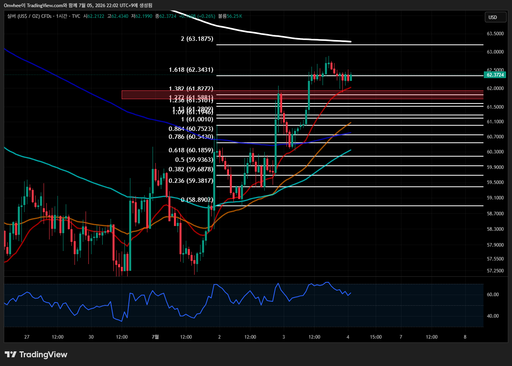Click Fibonacci level 2 (63.1875) label
This screenshot has width=512, height=366.
197,39
